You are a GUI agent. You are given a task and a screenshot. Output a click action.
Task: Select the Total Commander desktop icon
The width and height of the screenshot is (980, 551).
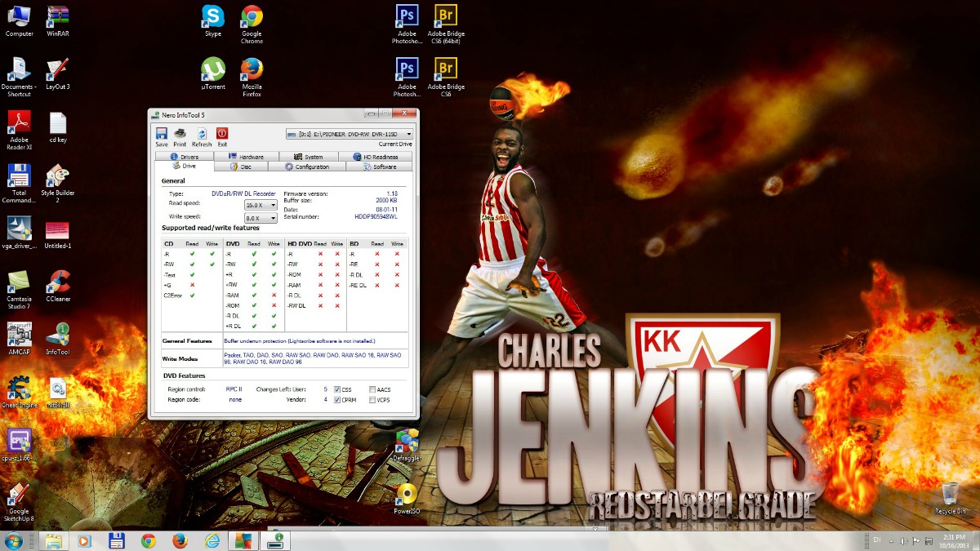[x=20, y=184]
